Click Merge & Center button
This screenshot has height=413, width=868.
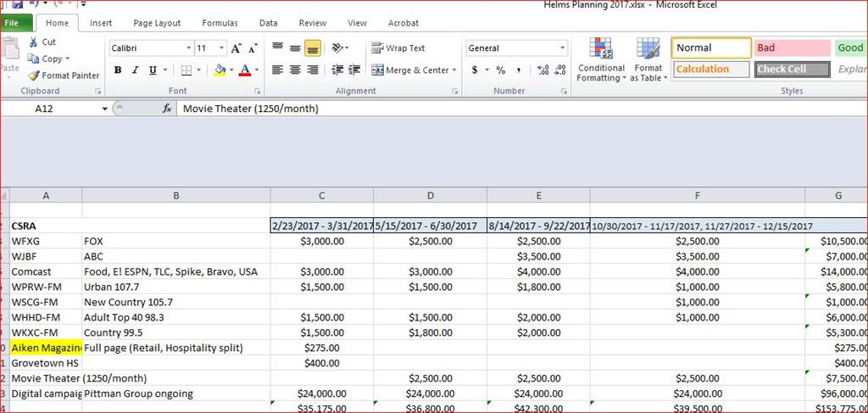click(409, 70)
